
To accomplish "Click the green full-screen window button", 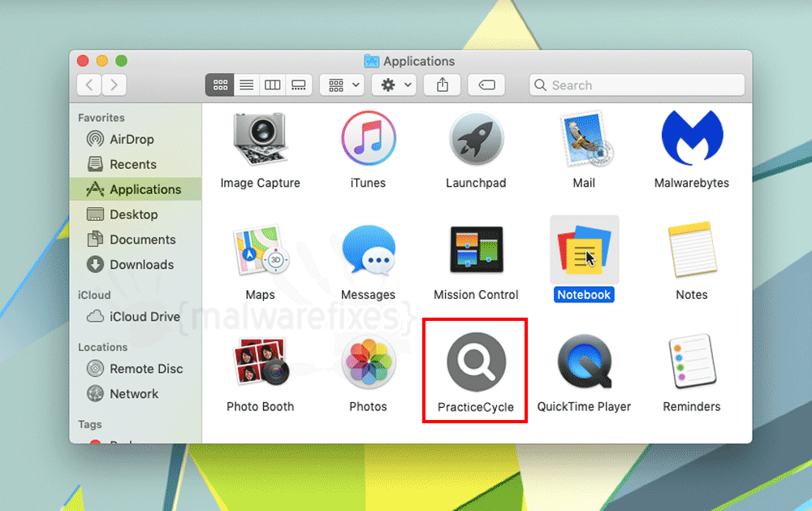I will (121, 61).
